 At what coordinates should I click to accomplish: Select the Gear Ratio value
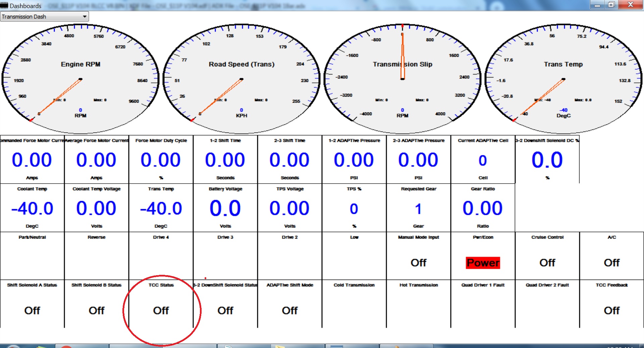pos(483,208)
